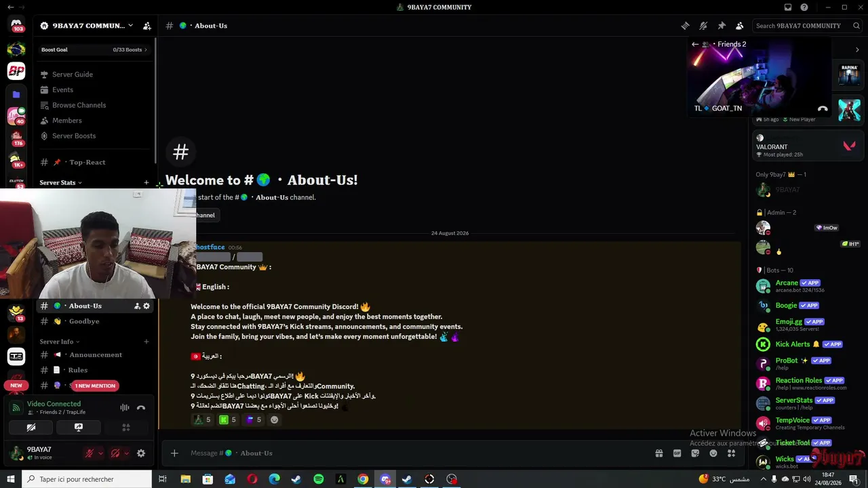
Task: Toggle noise suppression waveform icon
Action: coord(125,407)
